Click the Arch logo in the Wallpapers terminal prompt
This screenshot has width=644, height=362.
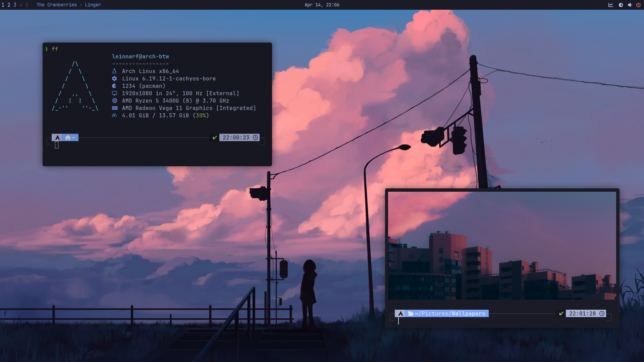(400, 313)
